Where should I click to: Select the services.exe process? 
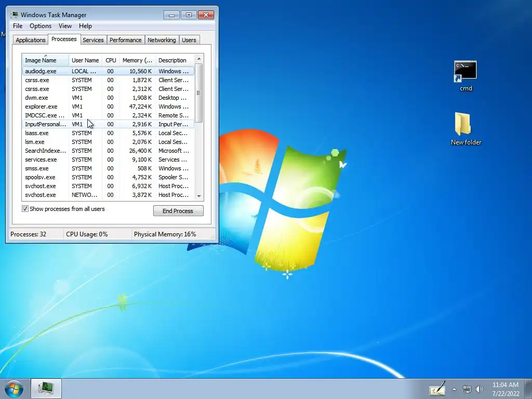click(108, 159)
